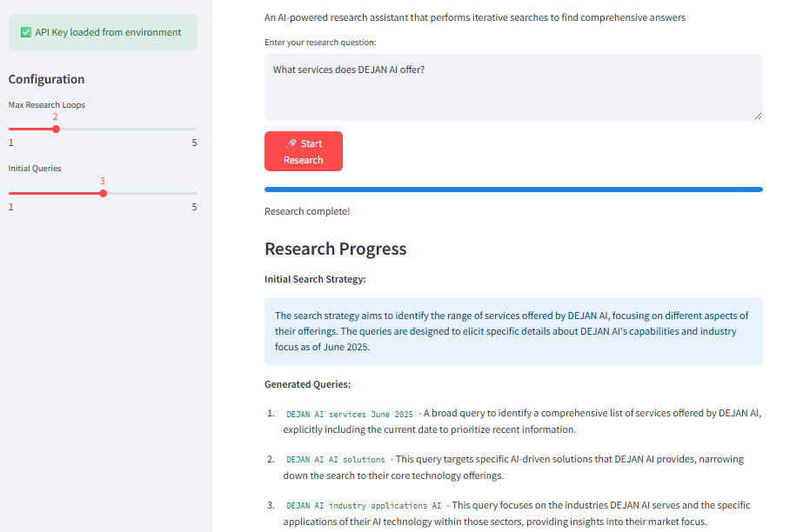The width and height of the screenshot is (803, 532).
Task: Click the research question text area
Action: click(513, 88)
